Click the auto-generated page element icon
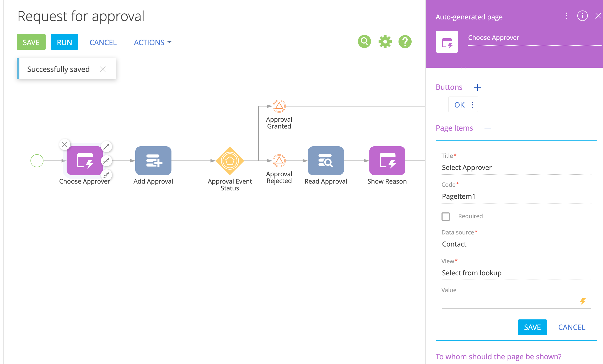Viewport: 603px width, 364px height. click(x=447, y=42)
